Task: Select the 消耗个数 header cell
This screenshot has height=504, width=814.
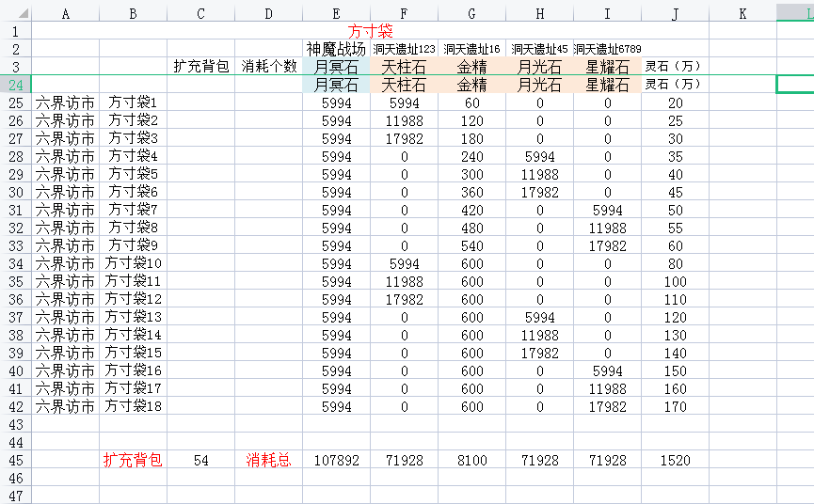Action: click(268, 67)
